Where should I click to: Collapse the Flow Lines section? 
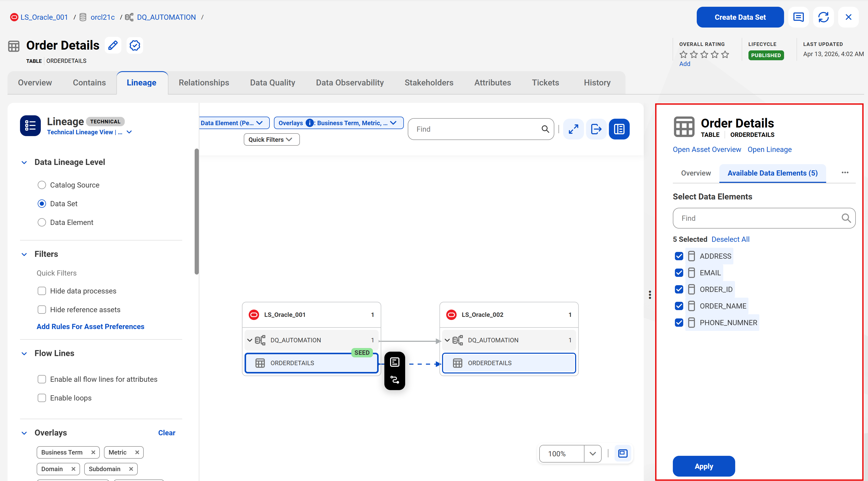[x=24, y=353]
